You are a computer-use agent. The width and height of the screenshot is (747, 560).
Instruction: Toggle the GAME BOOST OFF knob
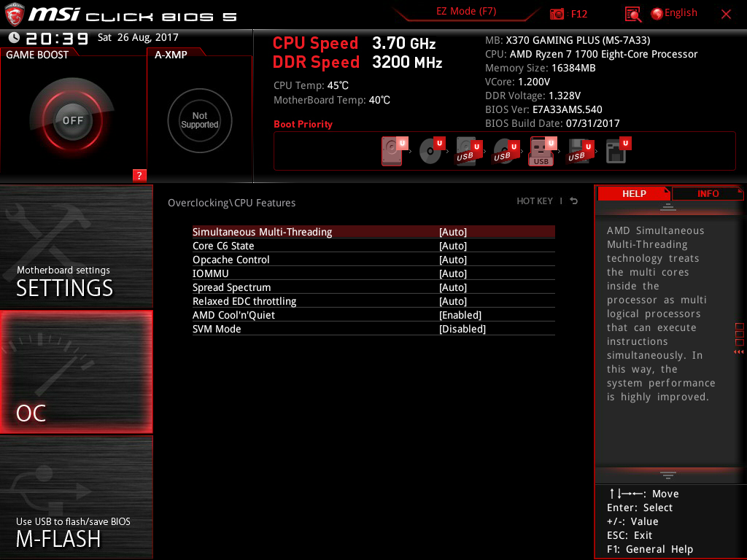click(72, 120)
